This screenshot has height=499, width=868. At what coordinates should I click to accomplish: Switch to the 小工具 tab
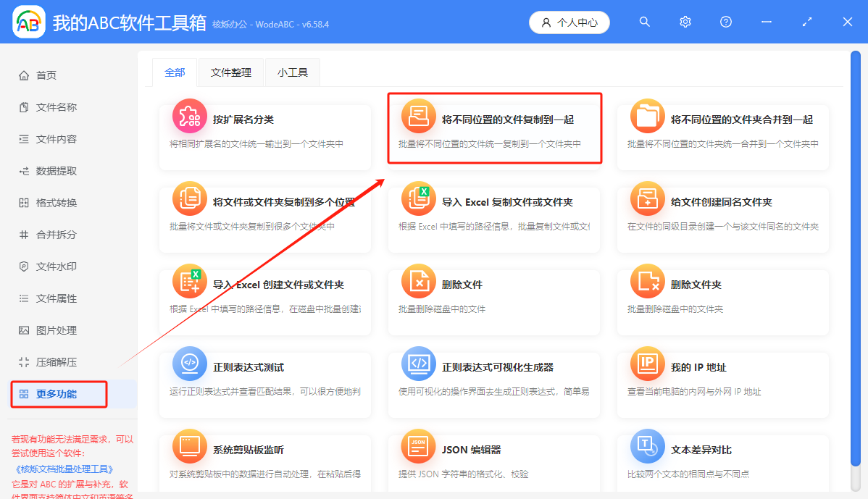292,72
